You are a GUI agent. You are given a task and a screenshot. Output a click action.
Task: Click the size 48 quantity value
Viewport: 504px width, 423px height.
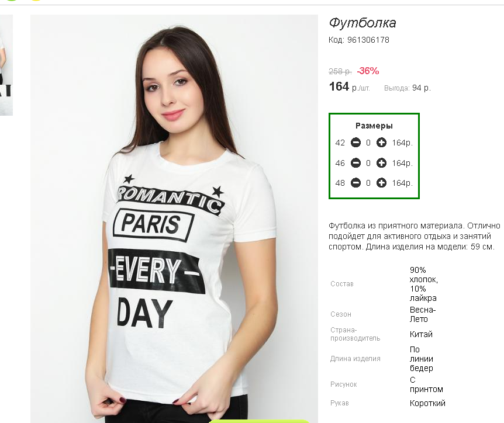coord(368,183)
